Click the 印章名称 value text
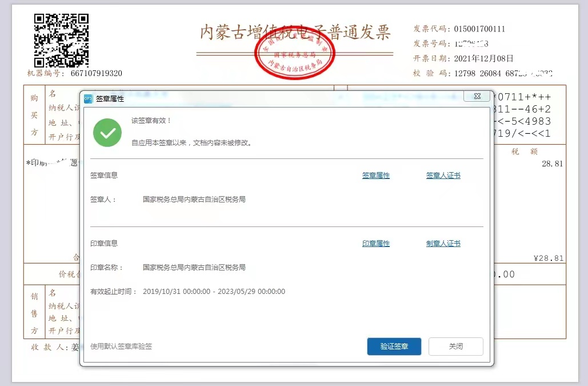The width and height of the screenshot is (588, 386). tap(194, 268)
